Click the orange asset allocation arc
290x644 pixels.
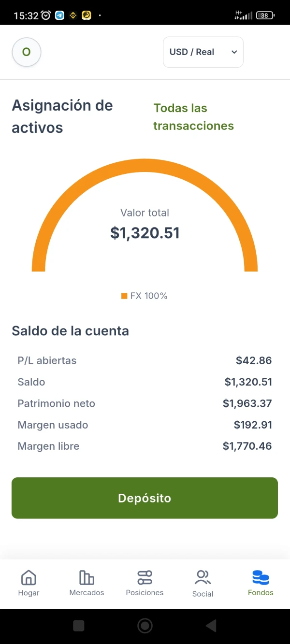145,166
